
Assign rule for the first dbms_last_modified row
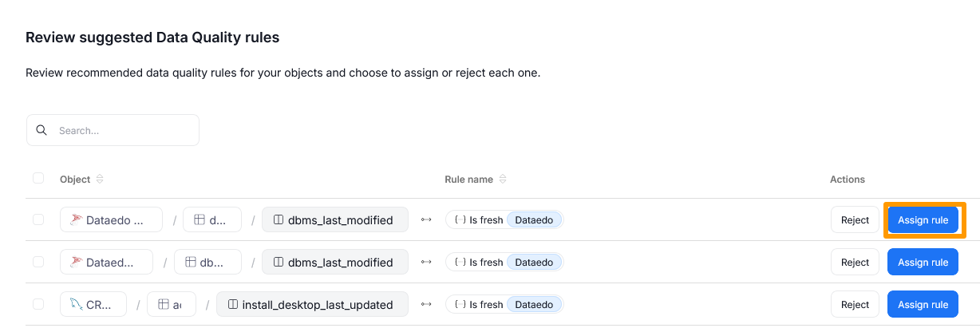[923, 220]
